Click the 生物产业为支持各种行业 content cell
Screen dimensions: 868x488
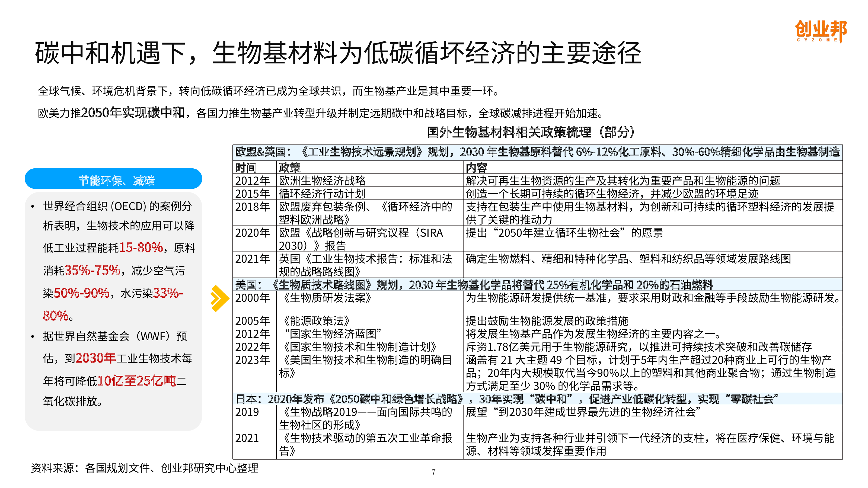(653, 445)
